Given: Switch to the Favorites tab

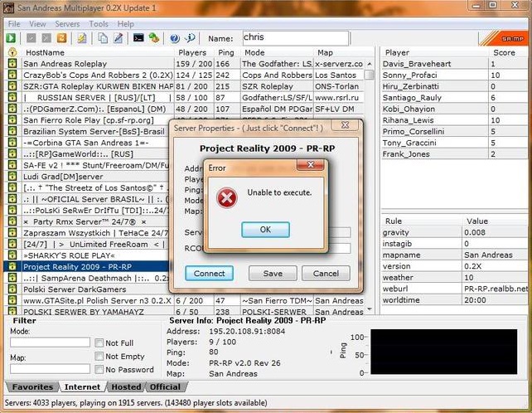Looking at the screenshot, I should [32, 386].
